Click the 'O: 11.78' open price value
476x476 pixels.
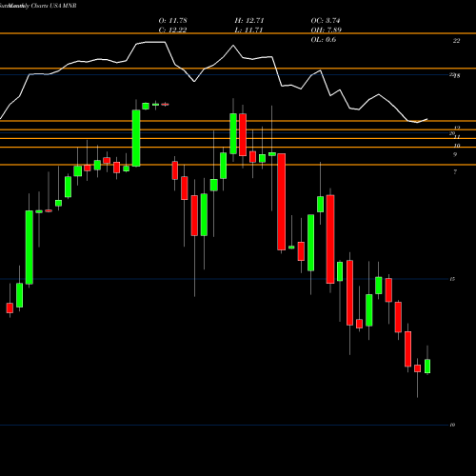coord(172,21)
